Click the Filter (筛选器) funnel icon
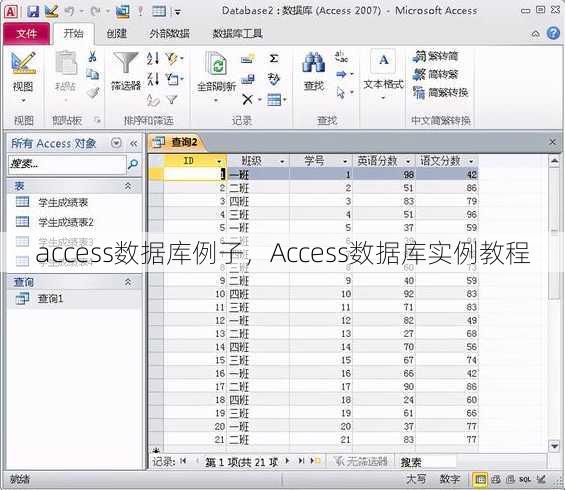This screenshot has height=490, width=565. click(x=125, y=71)
